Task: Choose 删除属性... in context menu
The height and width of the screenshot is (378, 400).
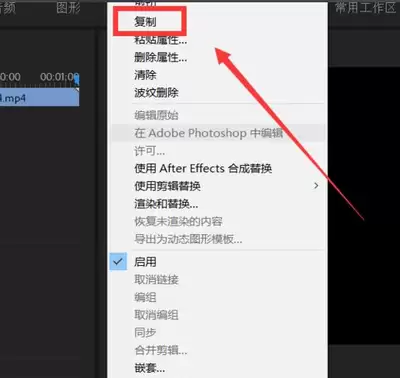Action: (160, 57)
